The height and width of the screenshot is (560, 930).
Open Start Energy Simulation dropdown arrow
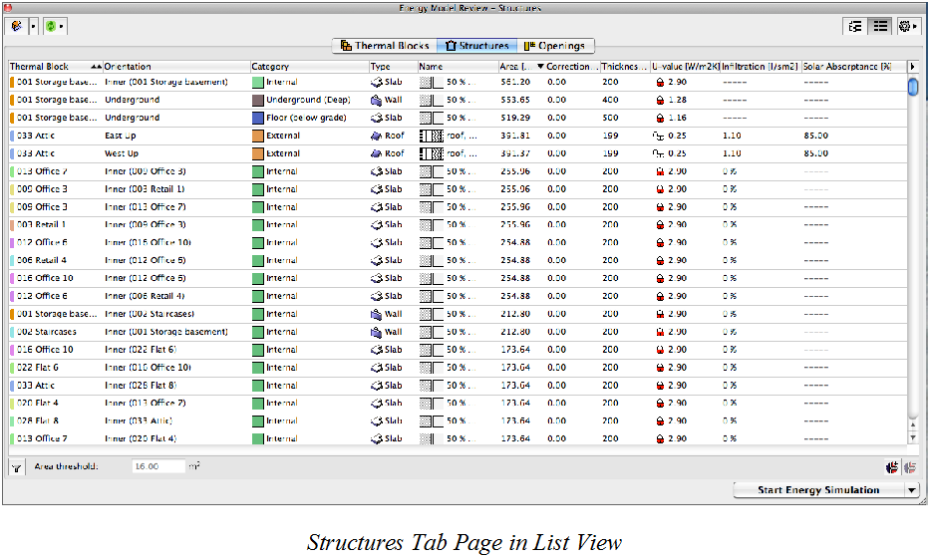912,490
